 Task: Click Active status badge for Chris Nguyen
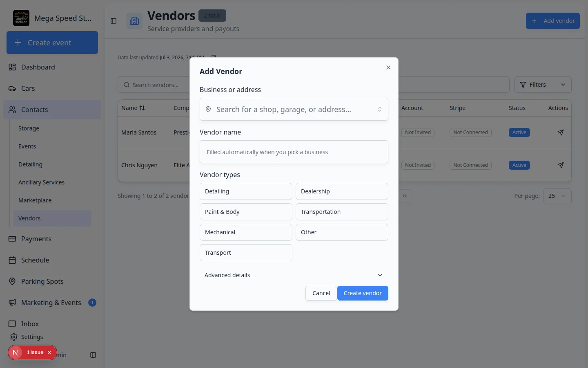coord(519,165)
